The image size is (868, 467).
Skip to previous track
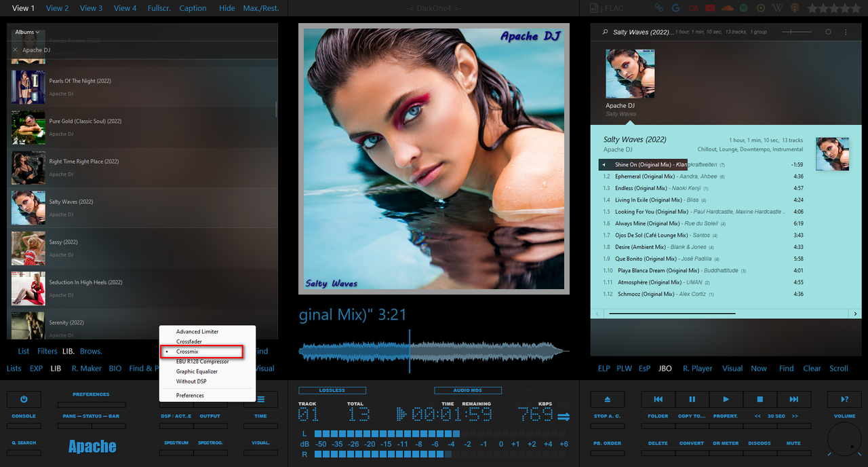(658, 399)
